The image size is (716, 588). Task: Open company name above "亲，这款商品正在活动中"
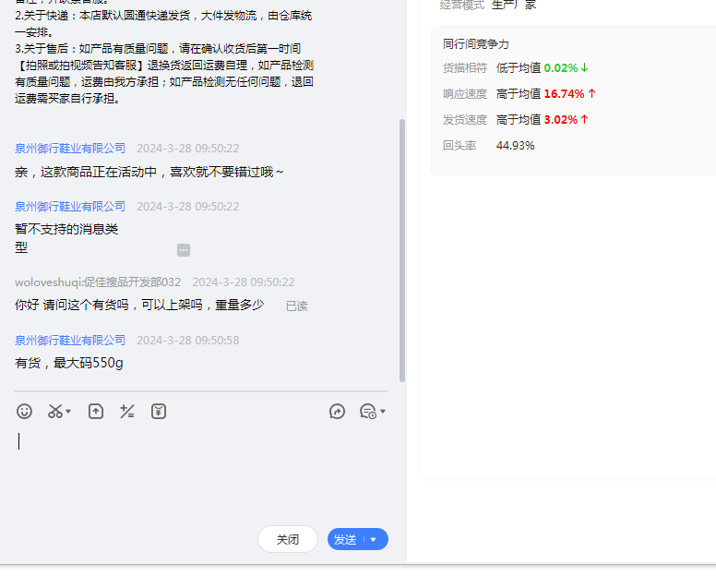pyautogui.click(x=70, y=149)
